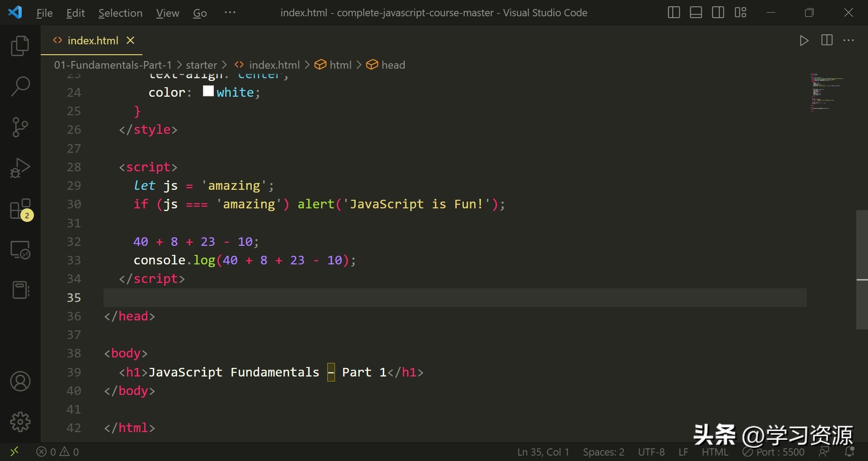
Task: Open the Explorer view in activity bar
Action: click(20, 46)
